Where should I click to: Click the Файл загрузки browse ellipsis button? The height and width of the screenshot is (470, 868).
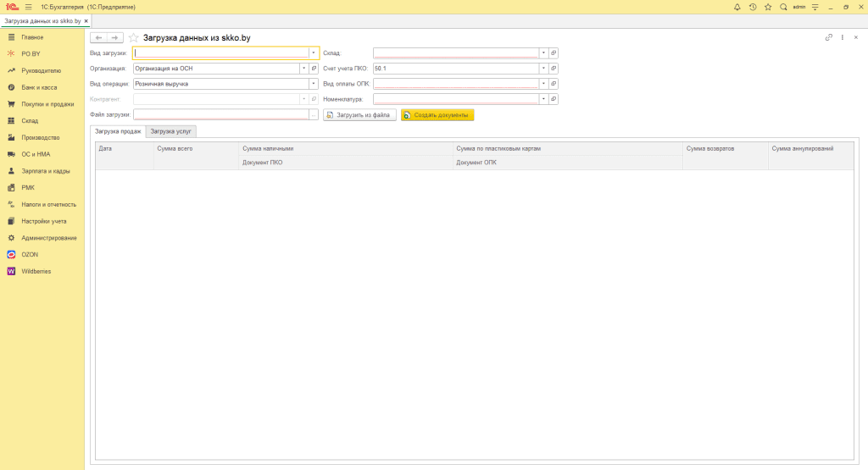coord(314,115)
